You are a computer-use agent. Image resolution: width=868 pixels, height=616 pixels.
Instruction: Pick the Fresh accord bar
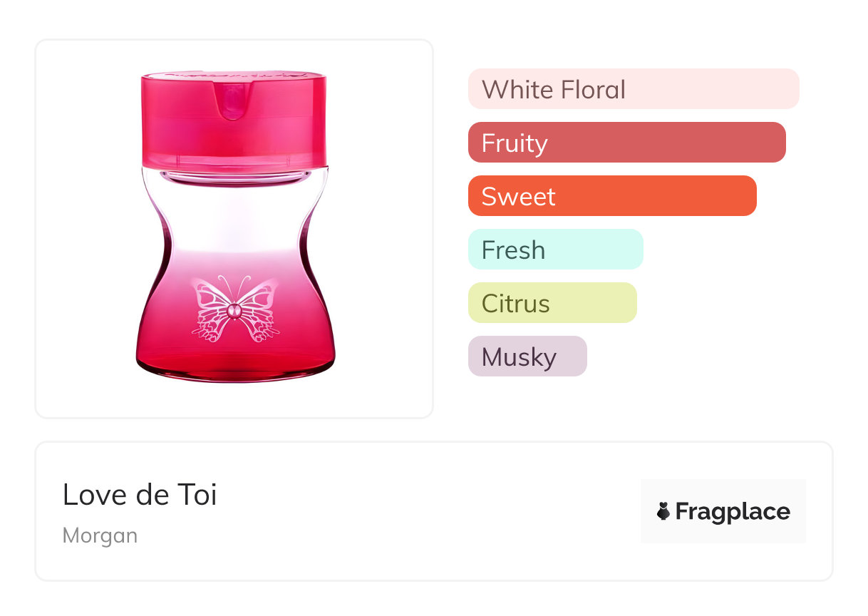555,250
